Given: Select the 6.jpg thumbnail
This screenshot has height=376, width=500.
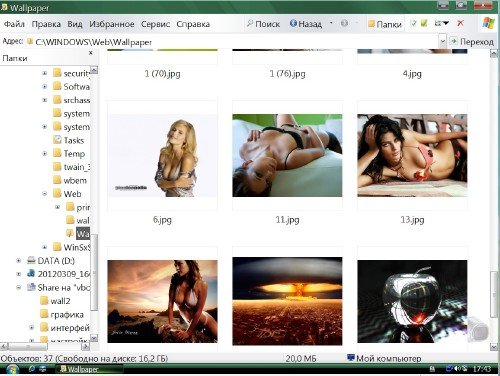Looking at the screenshot, I should tap(162, 155).
